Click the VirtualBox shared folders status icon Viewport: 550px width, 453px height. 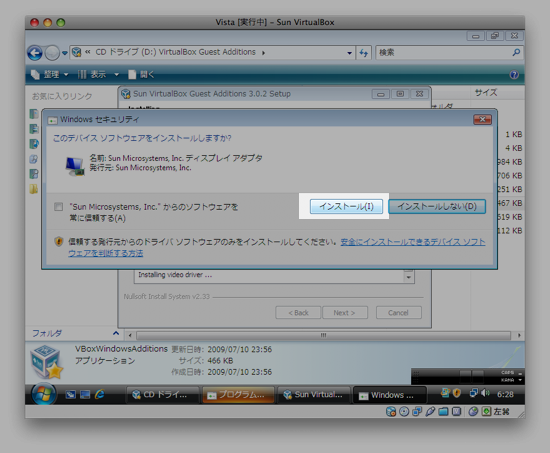443,412
